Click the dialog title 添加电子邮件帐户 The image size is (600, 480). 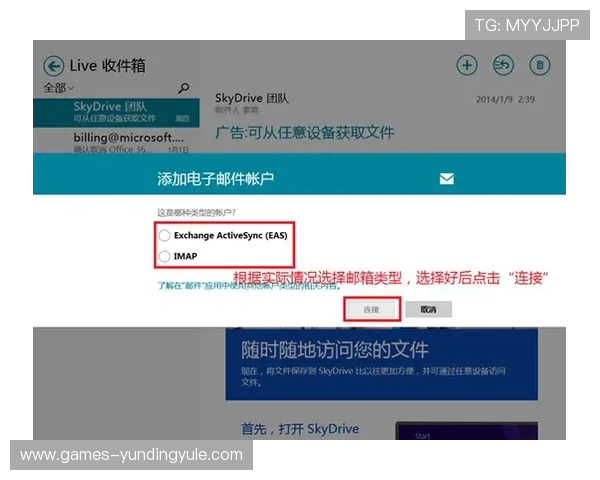pyautogui.click(x=215, y=179)
